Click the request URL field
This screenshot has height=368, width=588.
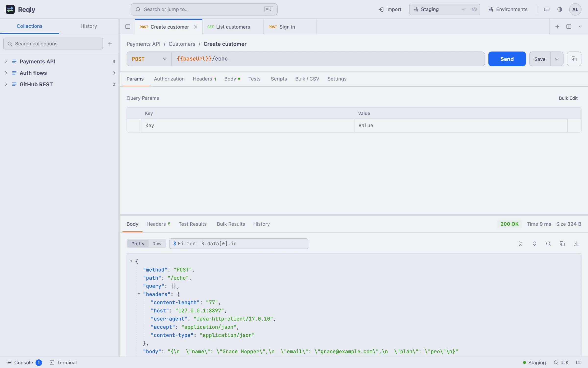pyautogui.click(x=328, y=59)
